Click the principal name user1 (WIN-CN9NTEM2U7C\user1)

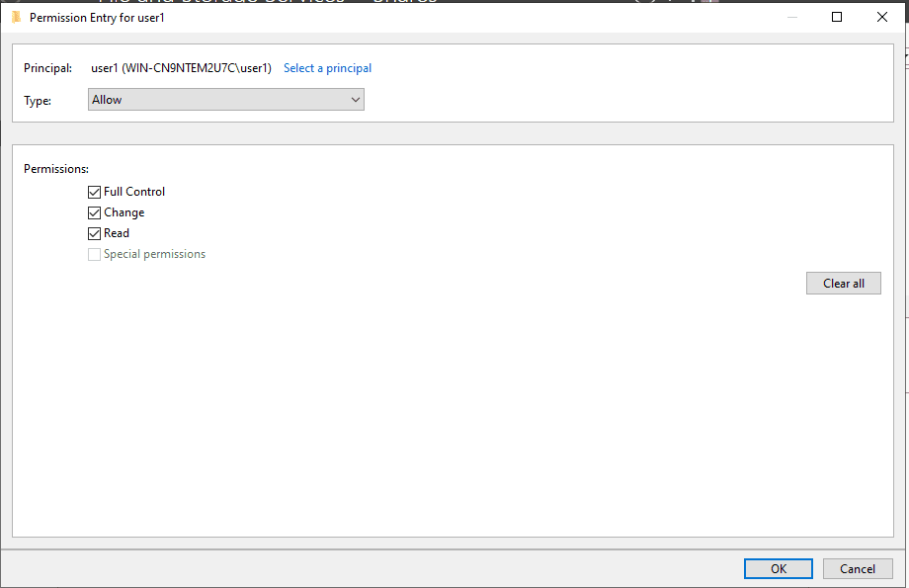pyautogui.click(x=181, y=68)
